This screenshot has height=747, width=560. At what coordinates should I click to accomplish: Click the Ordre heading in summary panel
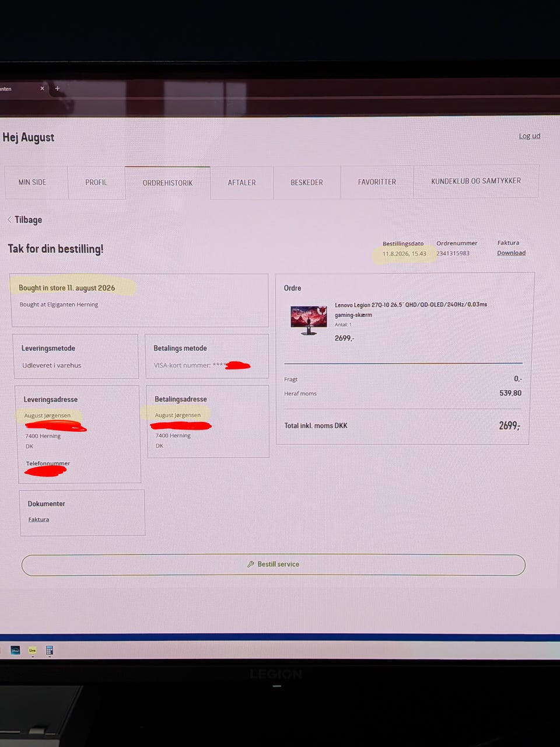[x=292, y=288]
